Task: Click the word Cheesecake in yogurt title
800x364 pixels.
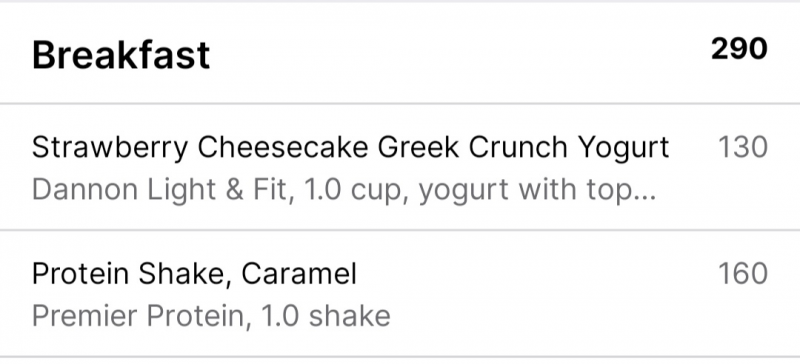Action: click(283, 147)
